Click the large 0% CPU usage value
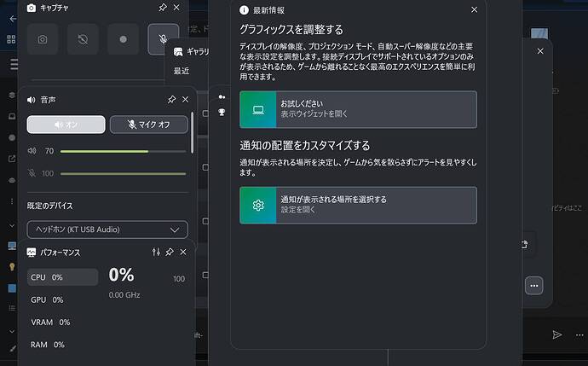588x366 pixels. (x=122, y=275)
